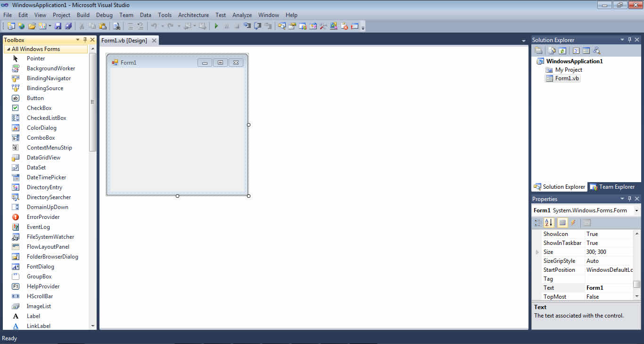The width and height of the screenshot is (644, 344).
Task: Click the Events lightning bolt icon
Action: 573,223
